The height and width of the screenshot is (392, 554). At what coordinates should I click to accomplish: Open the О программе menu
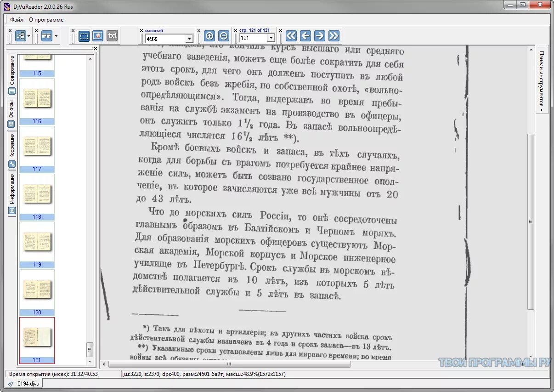pyautogui.click(x=46, y=20)
